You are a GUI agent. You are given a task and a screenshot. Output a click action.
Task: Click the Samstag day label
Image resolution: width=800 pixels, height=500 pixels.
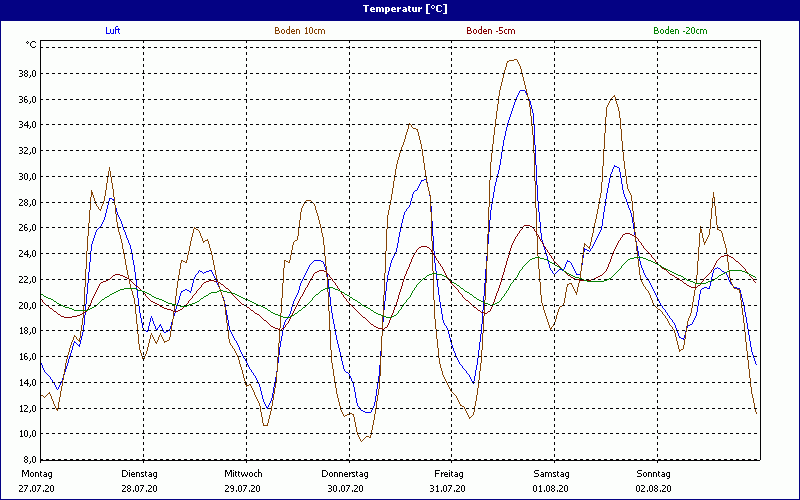[551, 473]
